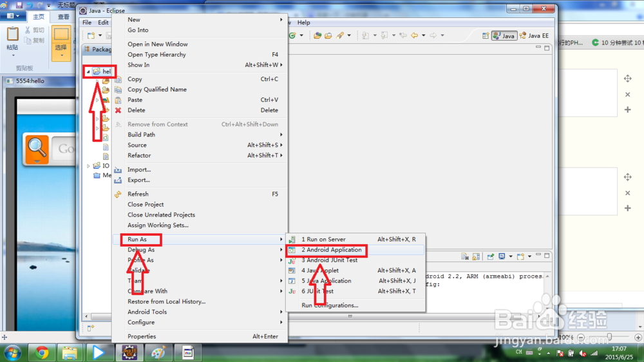The height and width of the screenshot is (362, 644).
Task: Select the Package Explorer tab
Action: pyautogui.click(x=98, y=50)
